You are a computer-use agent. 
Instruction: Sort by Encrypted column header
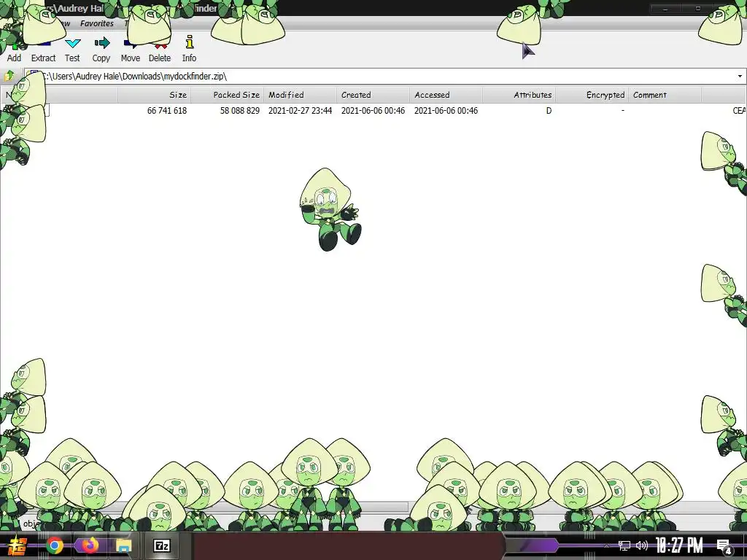[x=592, y=95]
